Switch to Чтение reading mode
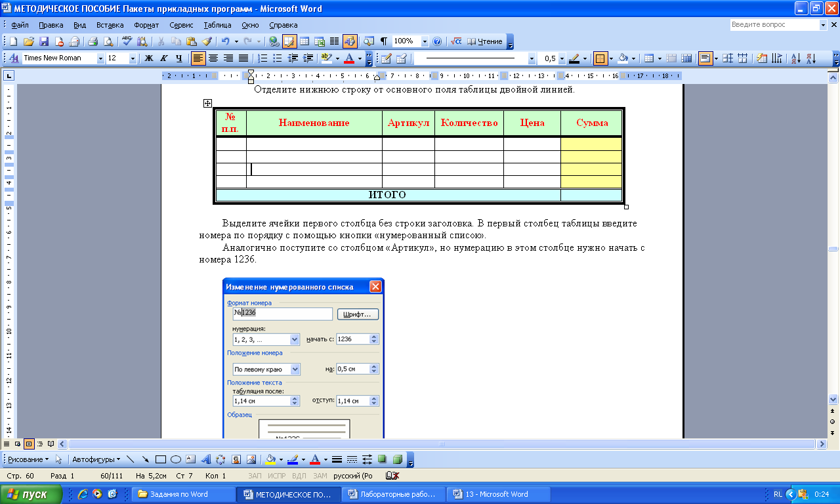This screenshot has height=504, width=840. [485, 41]
